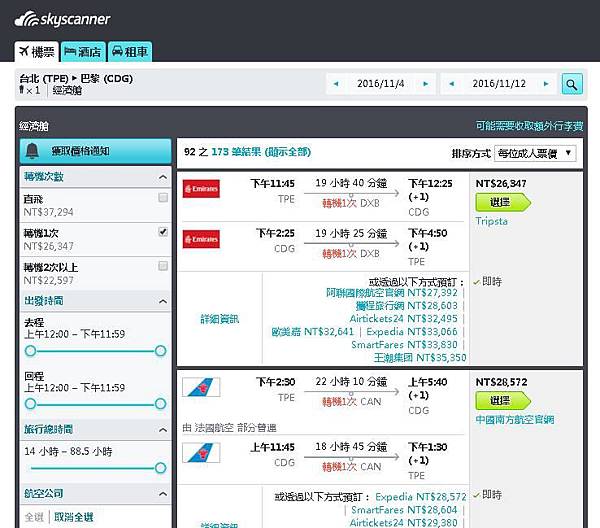Go to next day for 2016/11/12

[x=546, y=84]
